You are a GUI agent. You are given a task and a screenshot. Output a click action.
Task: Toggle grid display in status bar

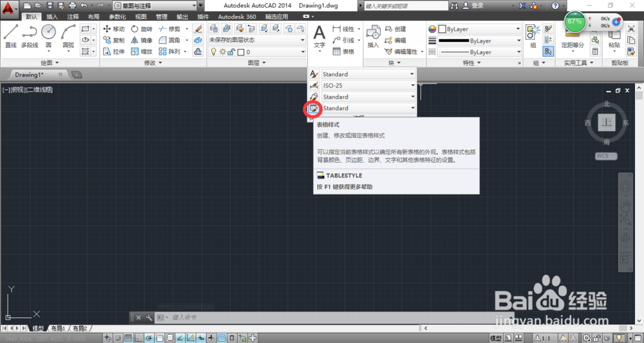[128, 338]
